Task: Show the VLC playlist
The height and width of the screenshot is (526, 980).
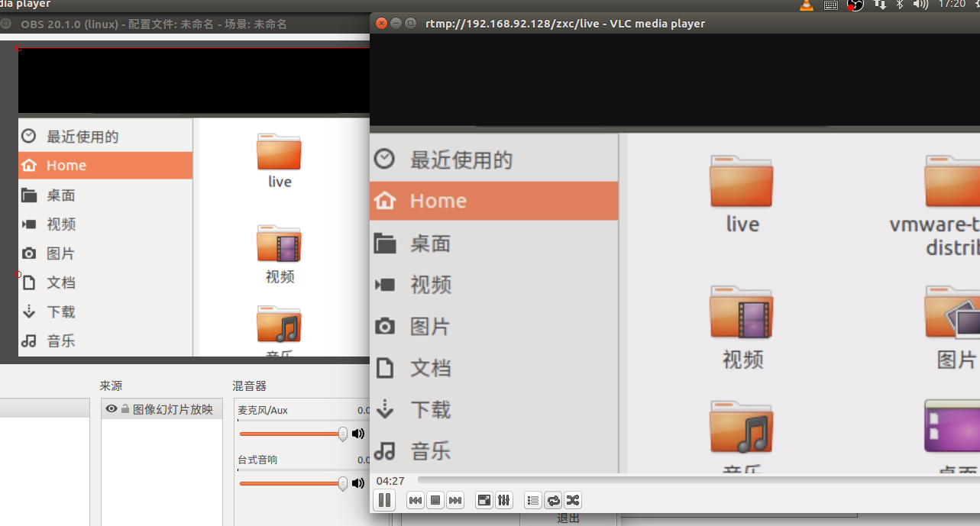Action: (x=534, y=501)
